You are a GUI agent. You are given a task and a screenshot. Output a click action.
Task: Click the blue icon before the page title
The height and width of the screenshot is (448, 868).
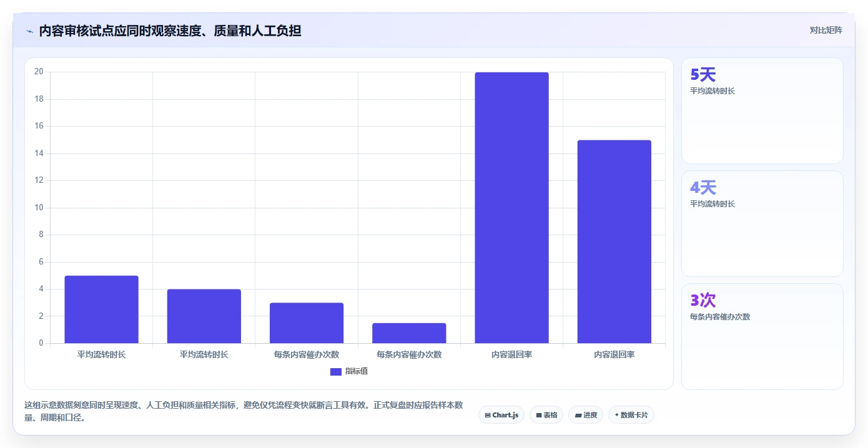[29, 31]
